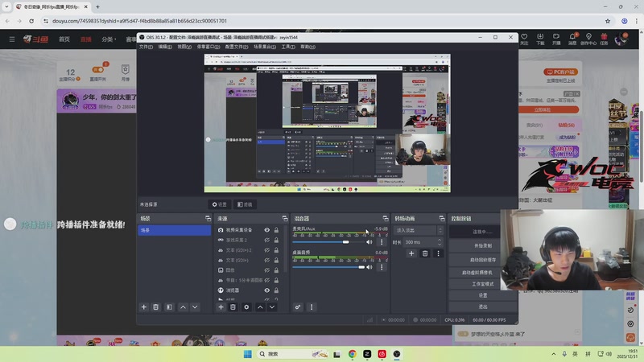Click the 开始录制 button
644x362 pixels.
pos(482,245)
